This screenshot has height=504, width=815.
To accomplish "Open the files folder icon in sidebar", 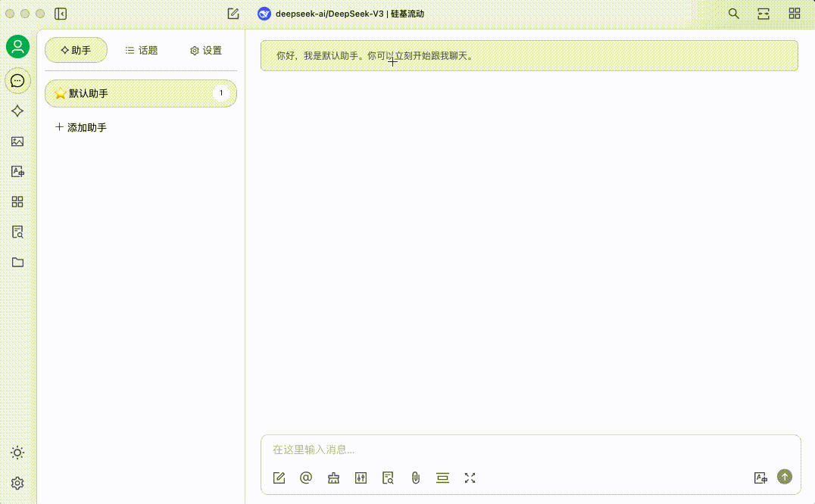I will (17, 263).
